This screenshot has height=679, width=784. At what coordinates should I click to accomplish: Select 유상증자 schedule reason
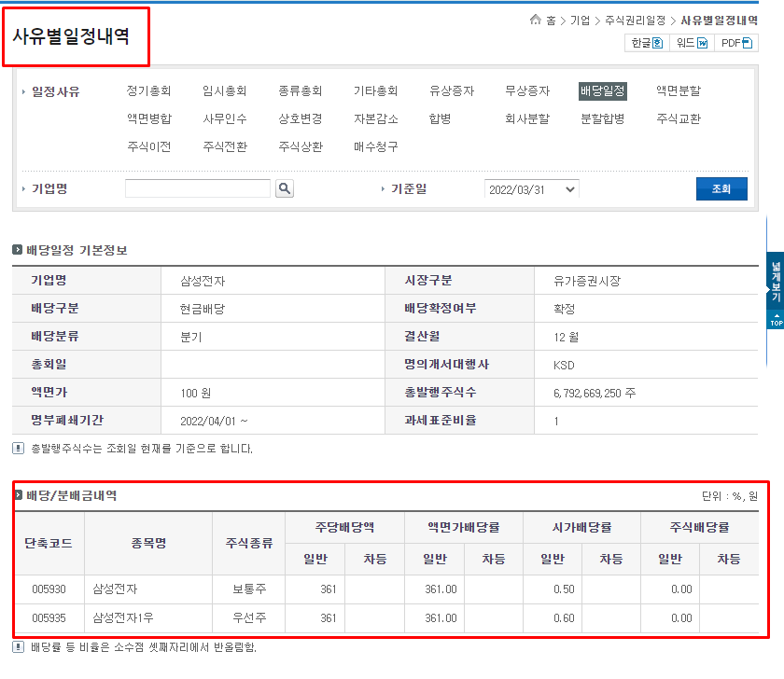click(x=452, y=90)
